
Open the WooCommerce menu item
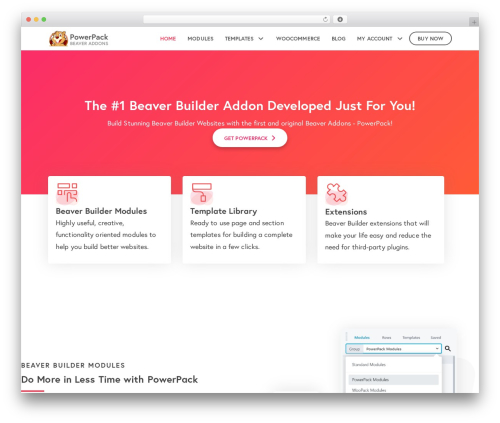(x=298, y=39)
